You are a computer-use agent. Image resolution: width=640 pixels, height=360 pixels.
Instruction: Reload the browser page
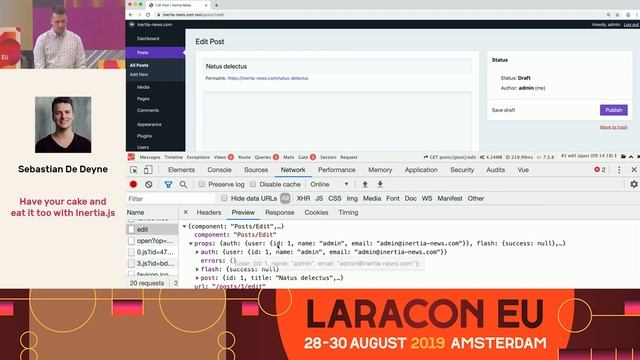(148, 15)
